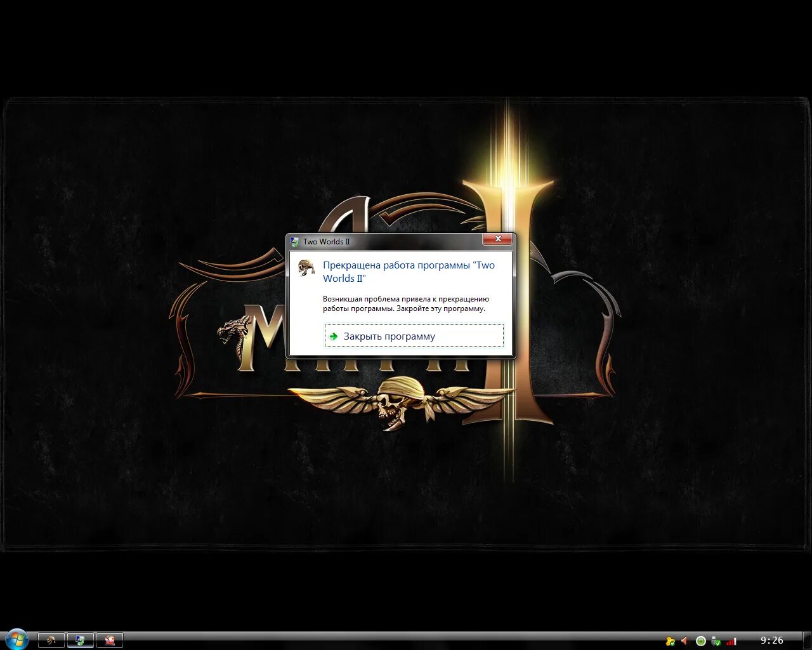
Task: Click the "Возникшая проблема привела" message text
Action: point(406,303)
